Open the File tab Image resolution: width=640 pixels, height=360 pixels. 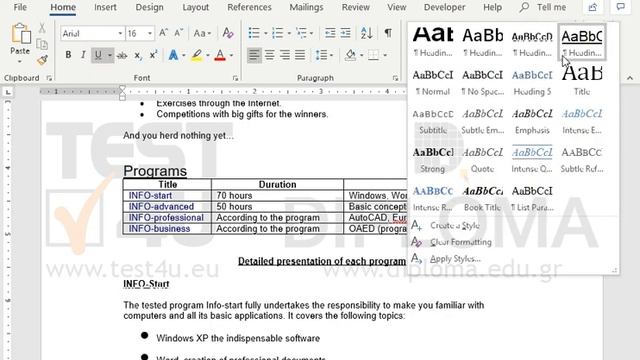20,7
